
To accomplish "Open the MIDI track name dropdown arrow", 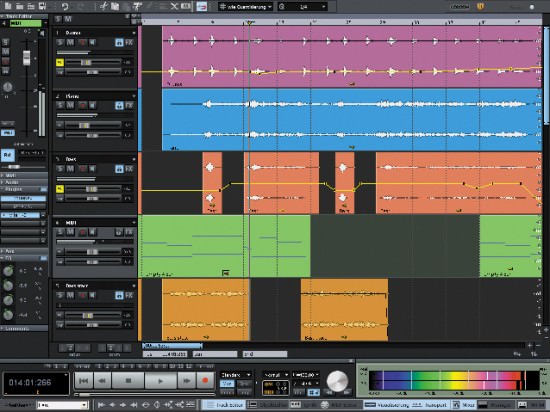I will [x=133, y=222].
